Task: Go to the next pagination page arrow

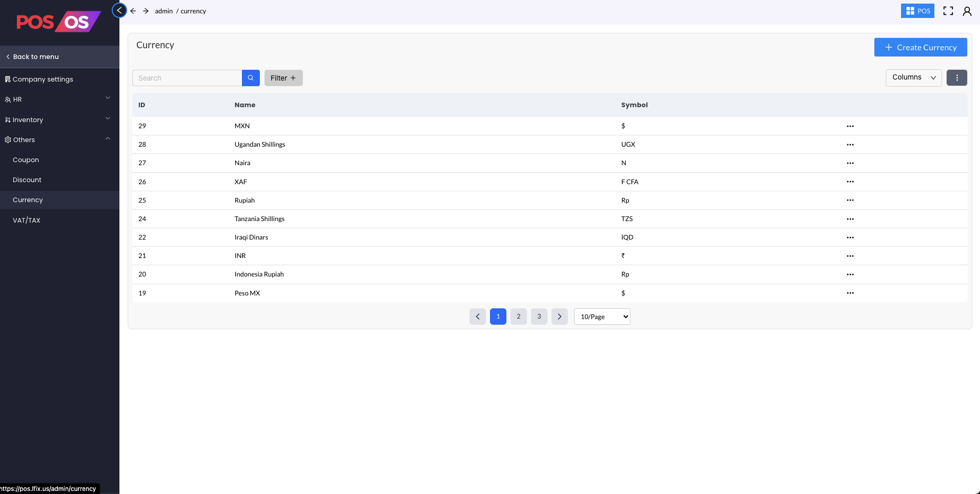Action: 560,317
